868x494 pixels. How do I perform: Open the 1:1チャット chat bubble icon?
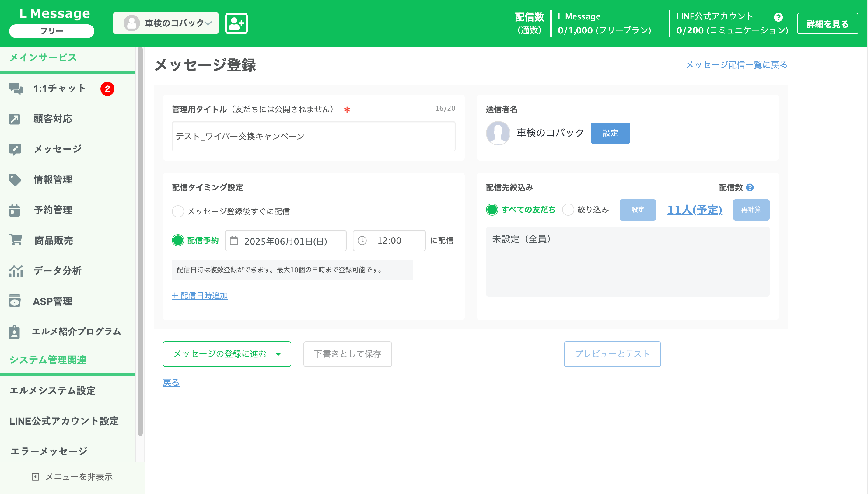point(16,89)
